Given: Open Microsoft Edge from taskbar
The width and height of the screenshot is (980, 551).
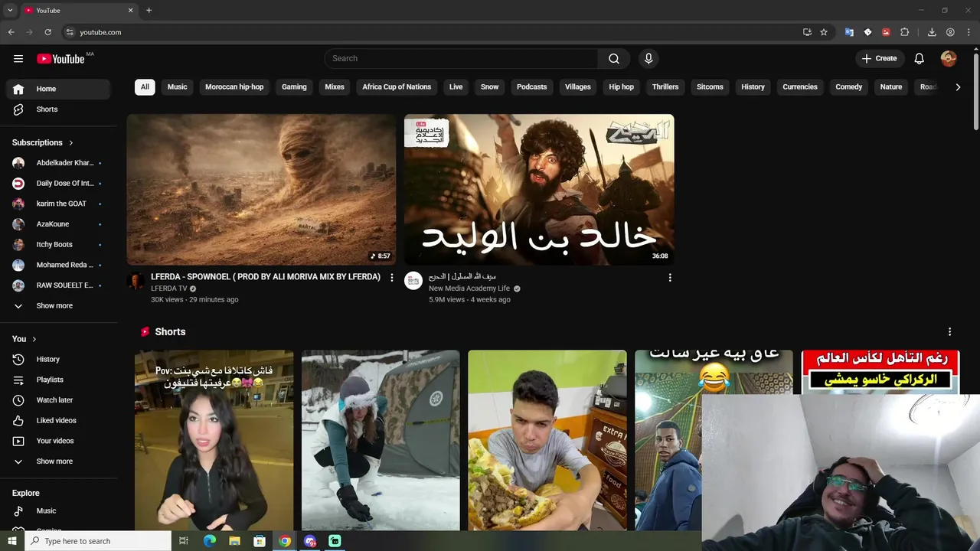Looking at the screenshot, I should click(210, 541).
